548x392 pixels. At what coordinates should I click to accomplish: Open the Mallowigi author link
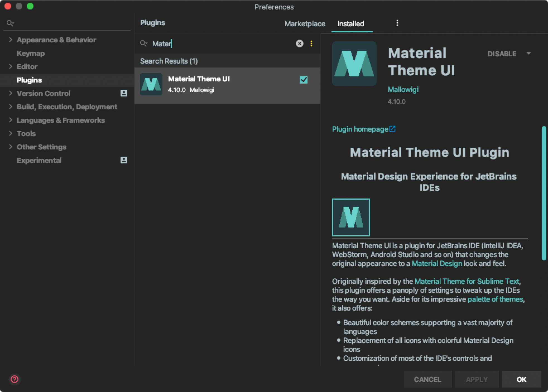point(403,89)
